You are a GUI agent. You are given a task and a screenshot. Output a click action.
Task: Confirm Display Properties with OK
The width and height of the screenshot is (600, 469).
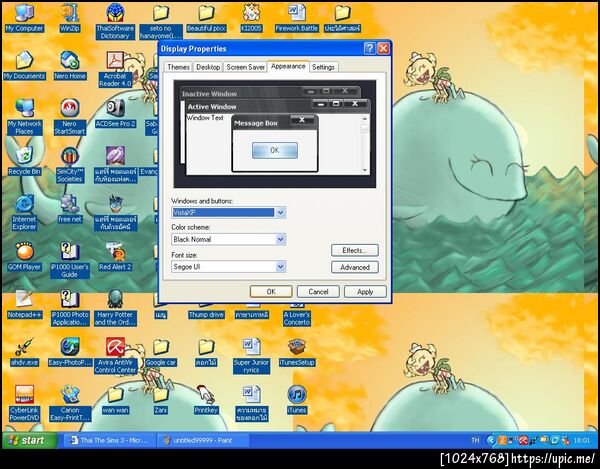click(271, 291)
